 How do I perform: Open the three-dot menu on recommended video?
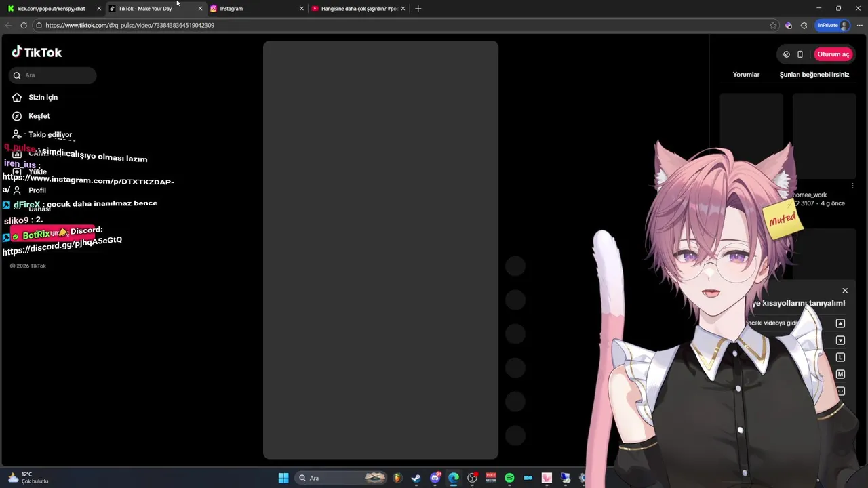(852, 186)
